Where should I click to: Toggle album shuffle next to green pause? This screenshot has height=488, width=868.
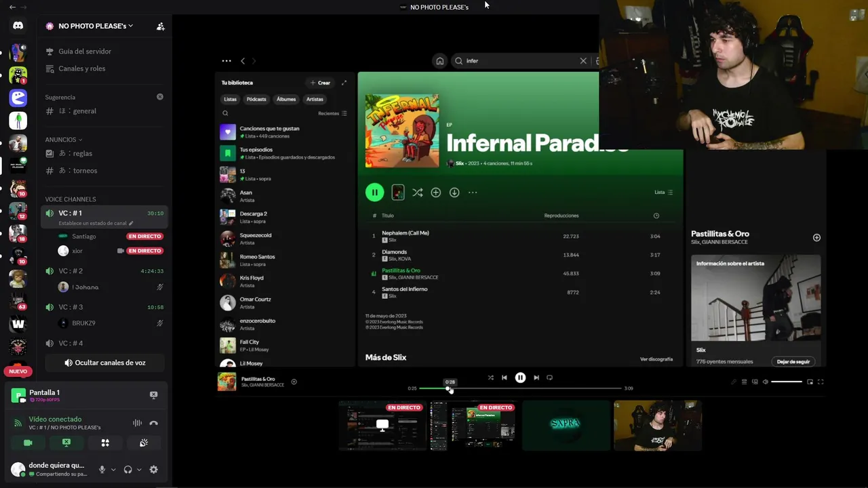(x=417, y=192)
